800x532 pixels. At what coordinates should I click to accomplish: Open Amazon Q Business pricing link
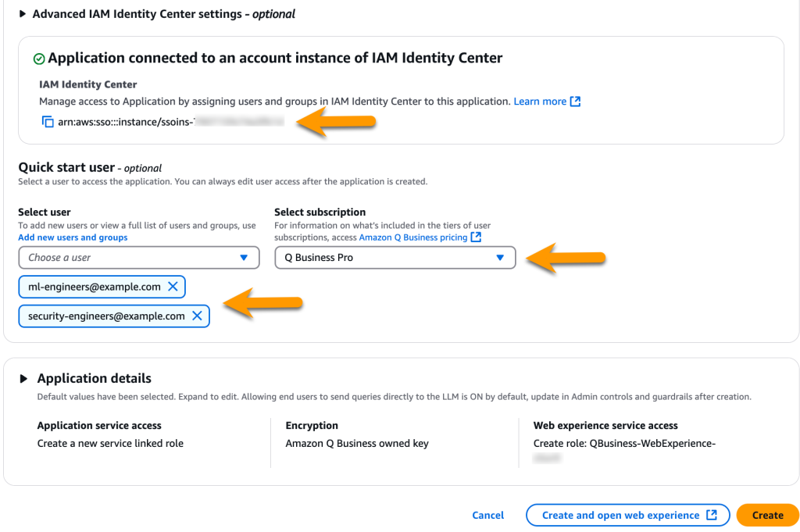point(412,237)
